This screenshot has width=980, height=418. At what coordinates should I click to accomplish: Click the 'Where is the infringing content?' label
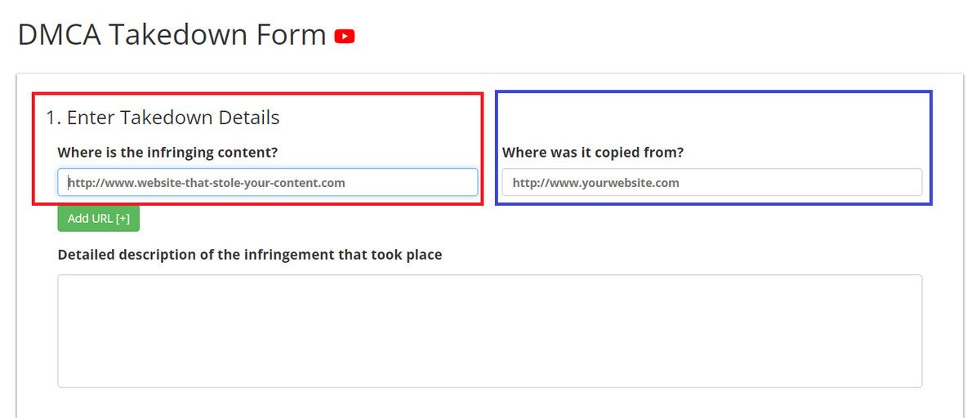tap(167, 152)
